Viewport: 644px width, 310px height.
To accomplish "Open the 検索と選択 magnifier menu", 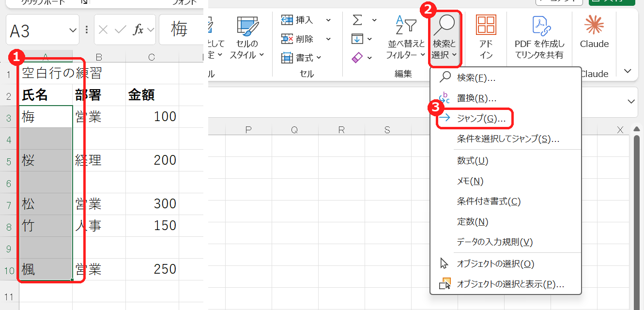I will (x=445, y=38).
